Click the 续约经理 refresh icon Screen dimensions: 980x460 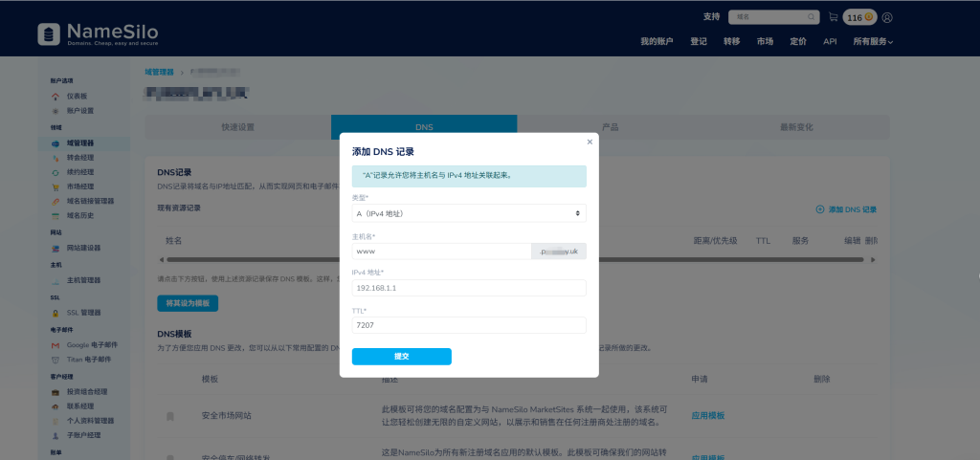pos(56,172)
